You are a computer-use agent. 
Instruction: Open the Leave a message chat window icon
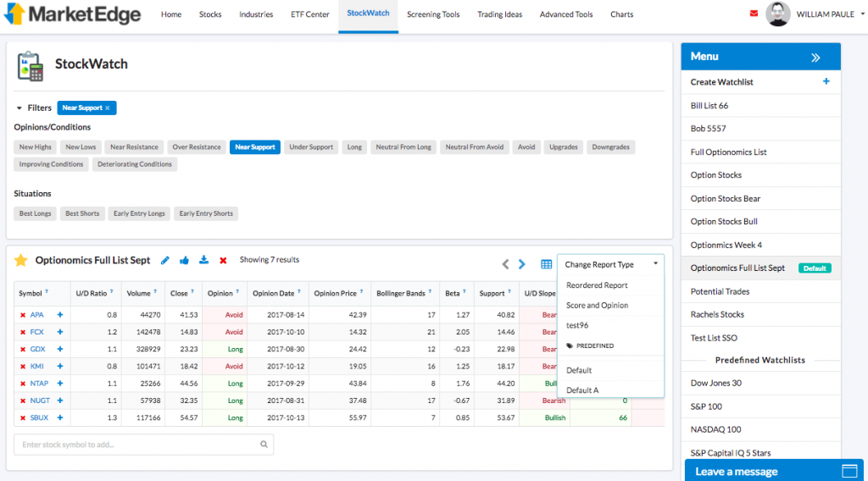point(849,471)
